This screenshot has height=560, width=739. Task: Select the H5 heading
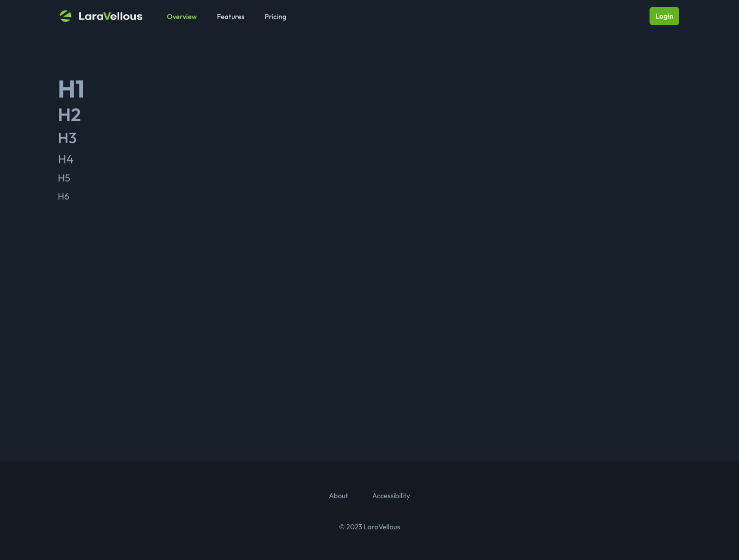[64, 178]
